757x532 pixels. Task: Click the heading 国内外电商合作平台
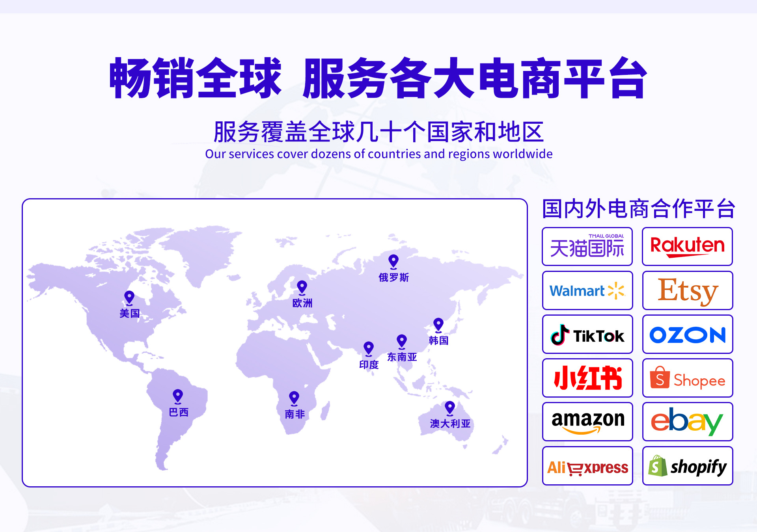point(638,208)
